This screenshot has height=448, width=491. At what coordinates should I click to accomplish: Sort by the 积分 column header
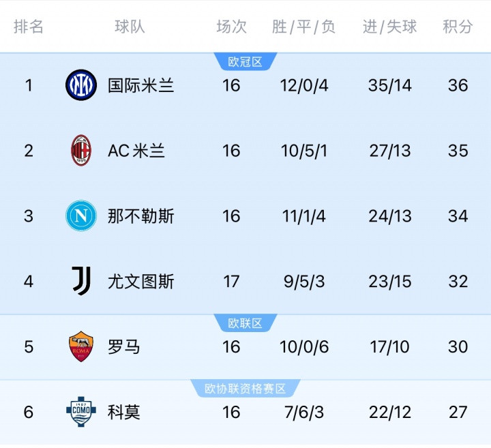tap(458, 27)
